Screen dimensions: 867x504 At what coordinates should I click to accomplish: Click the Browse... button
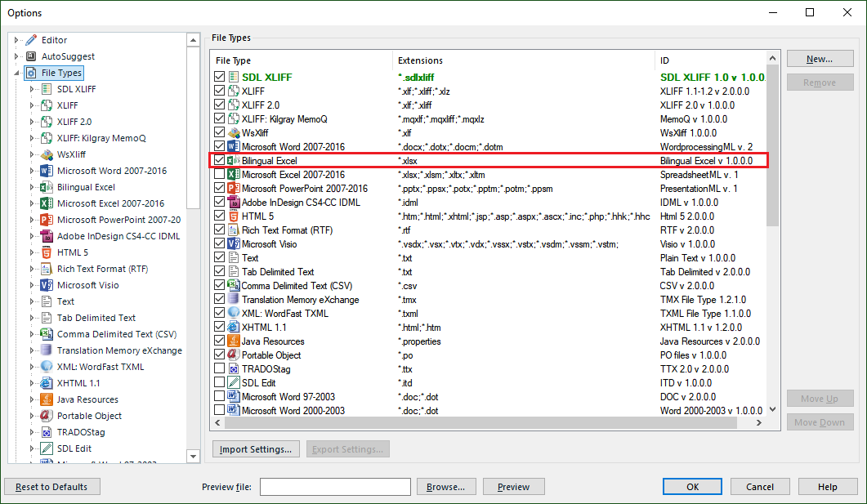click(445, 487)
